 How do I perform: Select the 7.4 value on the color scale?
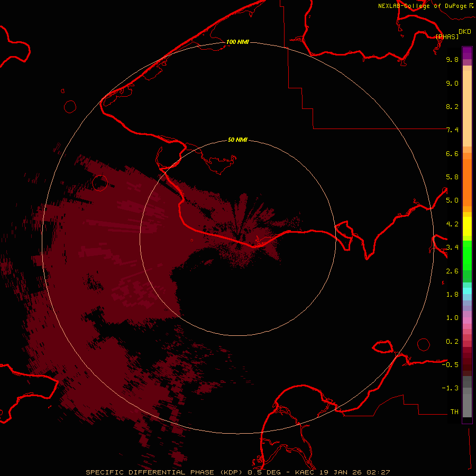tap(452, 130)
